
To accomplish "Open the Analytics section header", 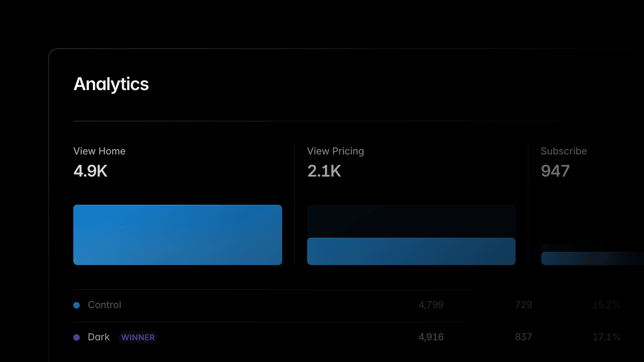I will coord(111,84).
